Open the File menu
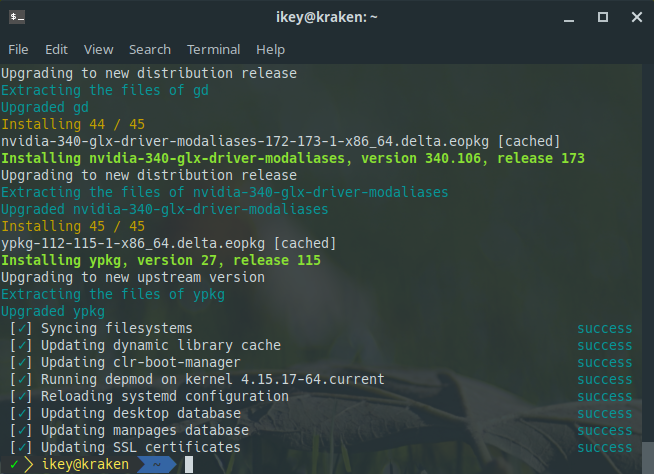This screenshot has height=474, width=654. (x=18, y=50)
